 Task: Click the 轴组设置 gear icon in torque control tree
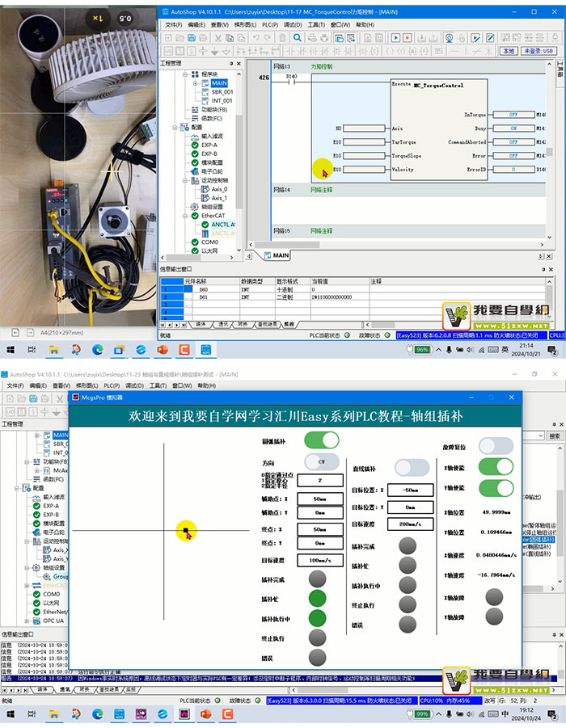pos(195,207)
